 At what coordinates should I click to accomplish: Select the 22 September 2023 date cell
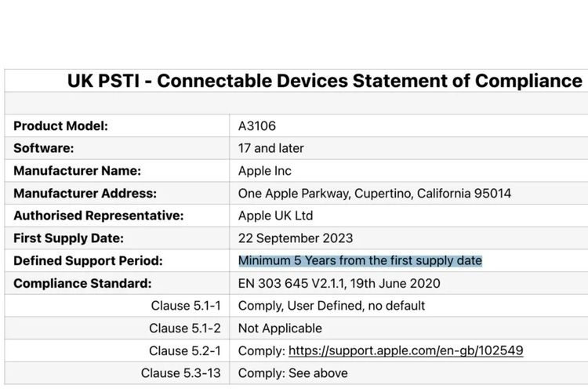(x=295, y=238)
